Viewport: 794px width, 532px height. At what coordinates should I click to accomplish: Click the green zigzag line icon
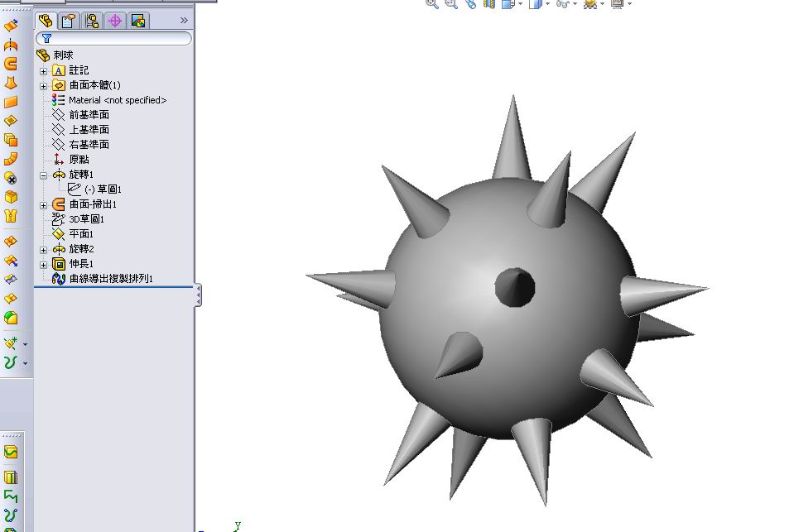[x=11, y=496]
